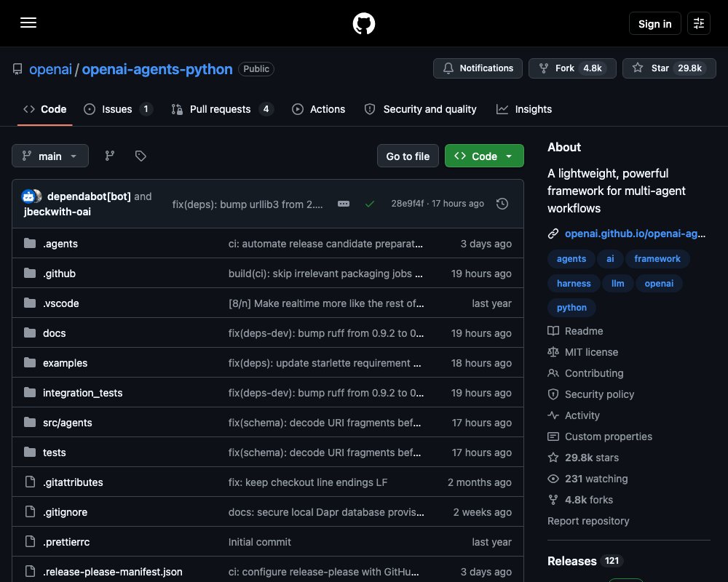Click the fork icon next to 4.8k forks
Screen dimensions: 728x582
(553, 500)
